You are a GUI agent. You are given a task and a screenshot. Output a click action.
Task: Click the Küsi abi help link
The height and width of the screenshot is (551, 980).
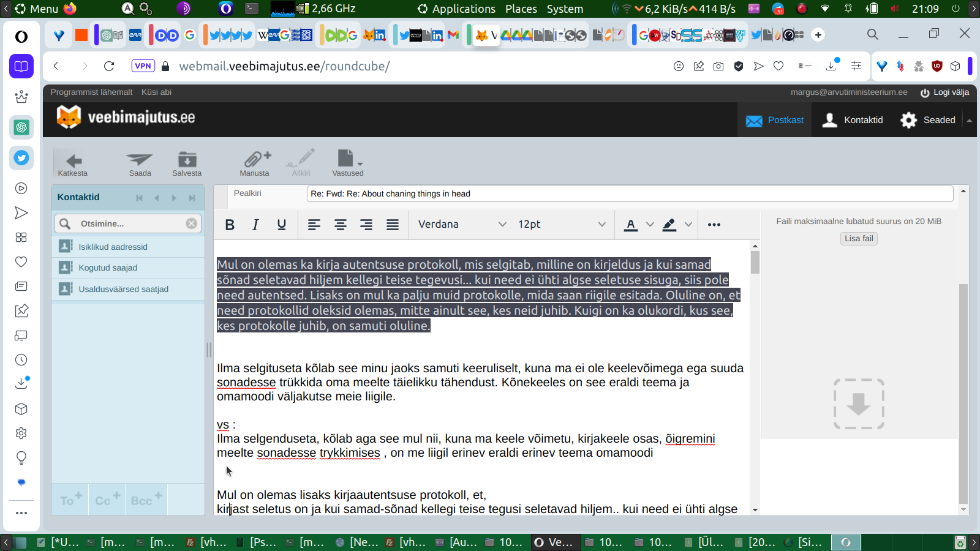pyautogui.click(x=156, y=92)
